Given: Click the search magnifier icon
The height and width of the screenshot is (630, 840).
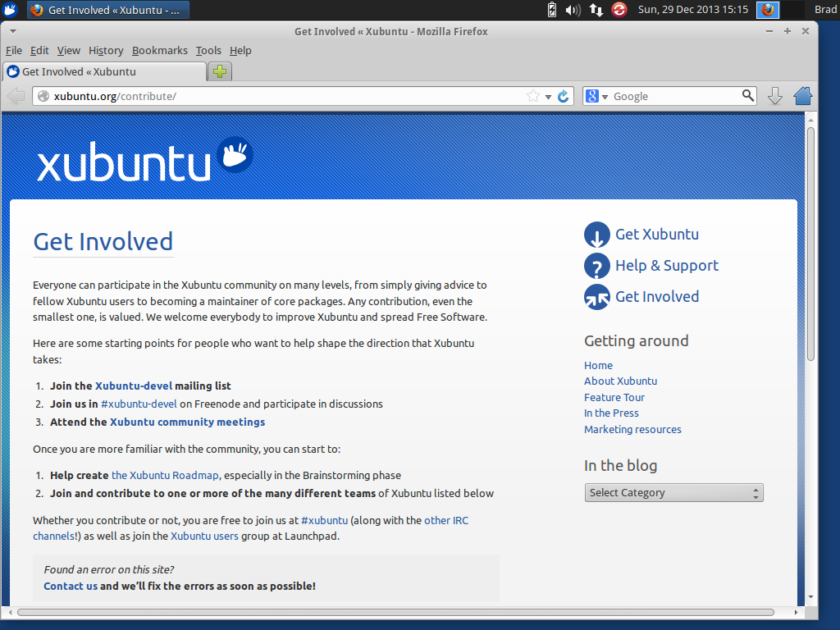Looking at the screenshot, I should pos(748,96).
